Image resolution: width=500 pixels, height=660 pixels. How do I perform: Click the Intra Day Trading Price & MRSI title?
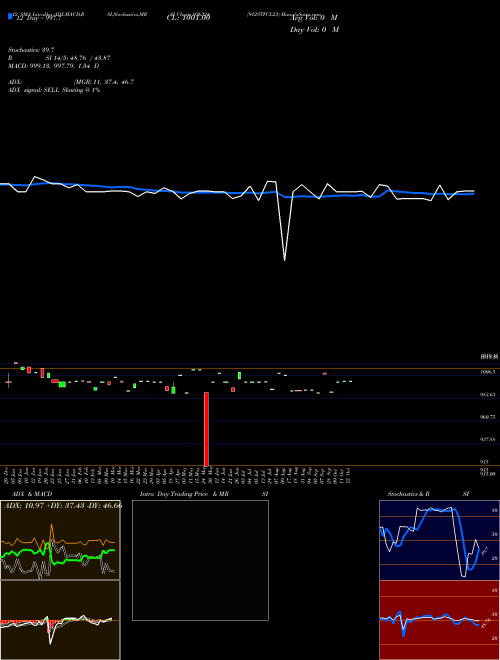[x=204, y=494]
